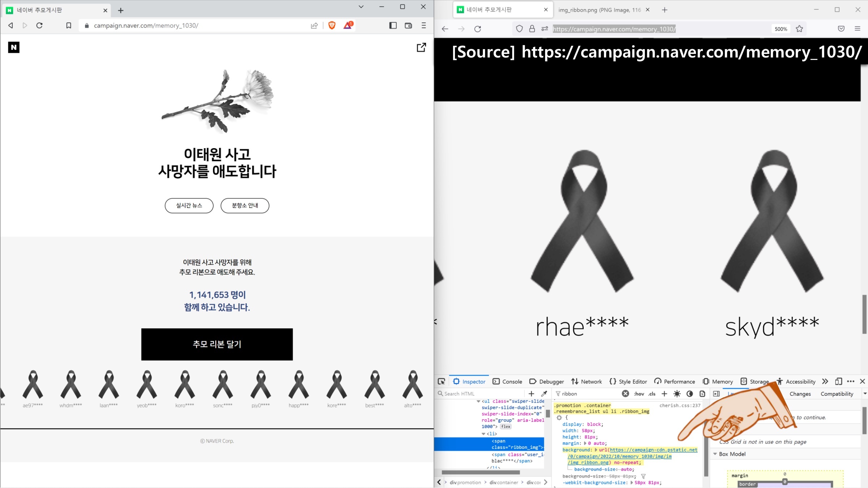Toggle dark color scheme simulation icon
Screen dimensions: 868x488
coord(690,394)
